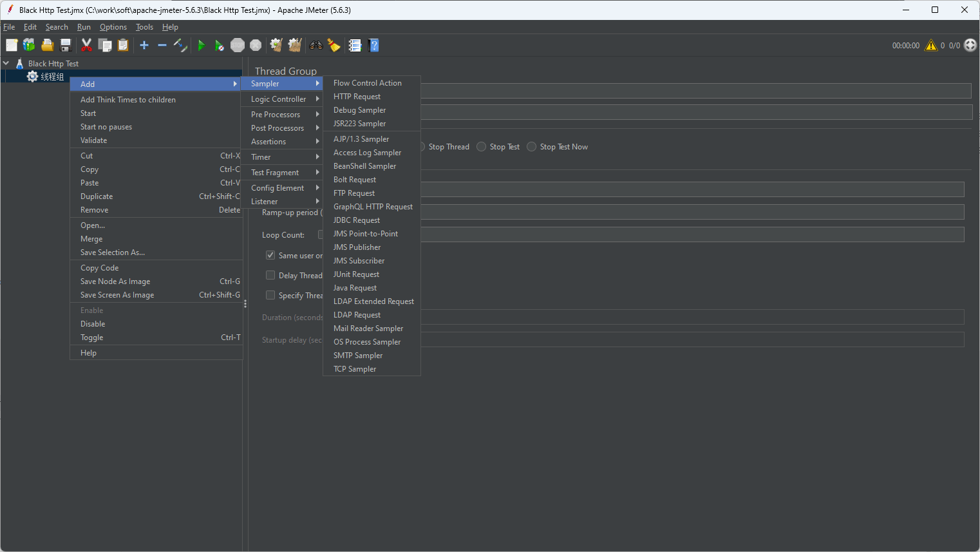This screenshot has height=552, width=980.
Task: Open the Run menu
Action: tap(84, 27)
